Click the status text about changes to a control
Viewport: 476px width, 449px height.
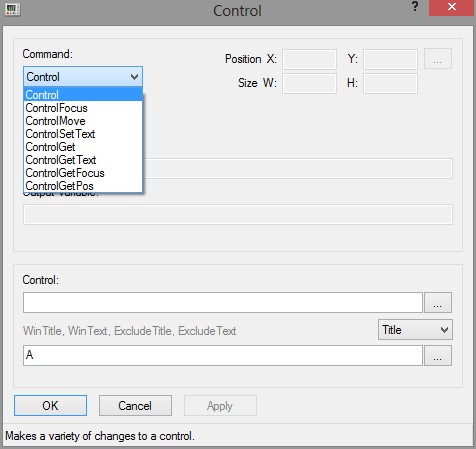pyautogui.click(x=100, y=436)
